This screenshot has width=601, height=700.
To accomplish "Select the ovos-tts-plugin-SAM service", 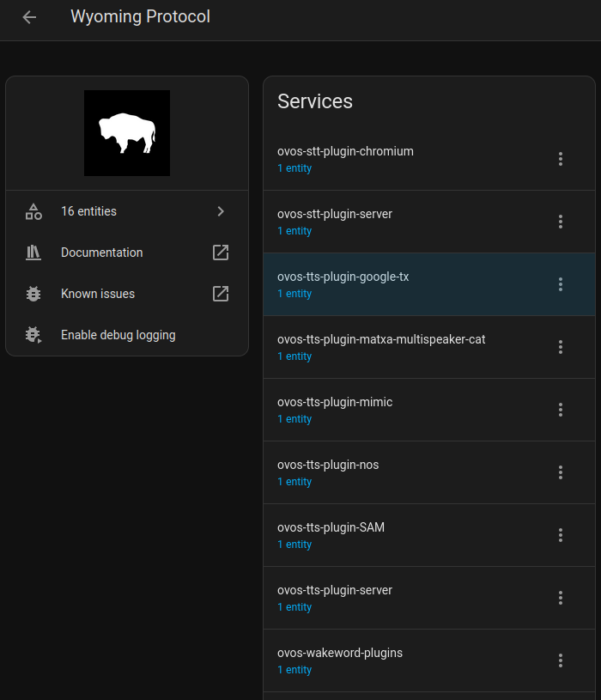I will click(x=331, y=527).
